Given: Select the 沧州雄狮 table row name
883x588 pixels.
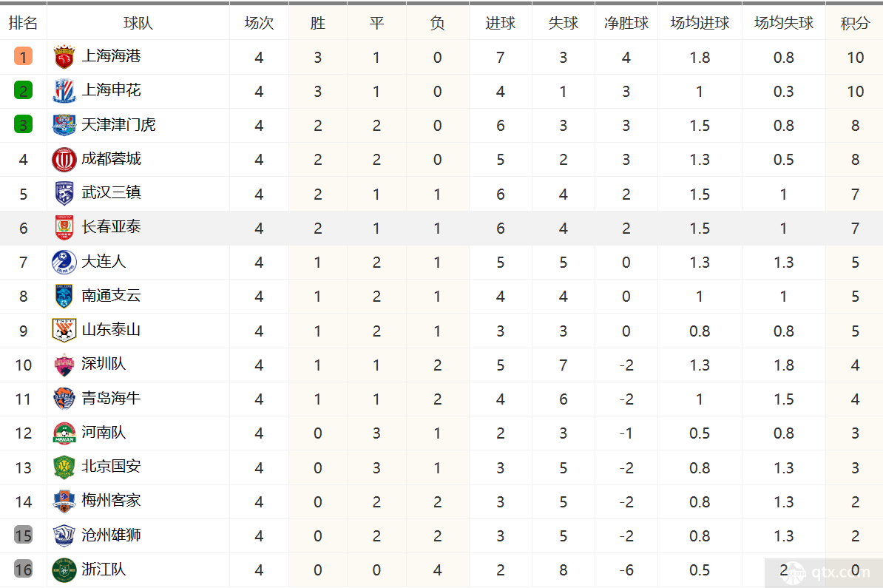Looking at the screenshot, I should coord(111,535).
